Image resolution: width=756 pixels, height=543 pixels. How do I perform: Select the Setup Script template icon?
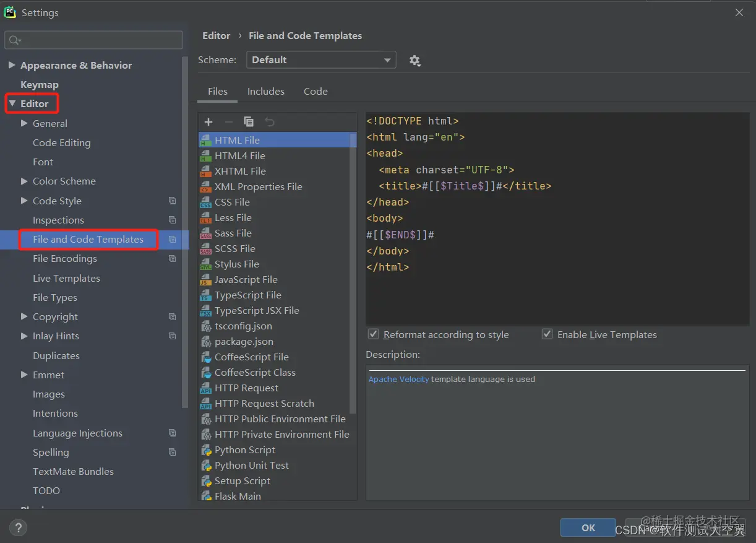(x=205, y=481)
